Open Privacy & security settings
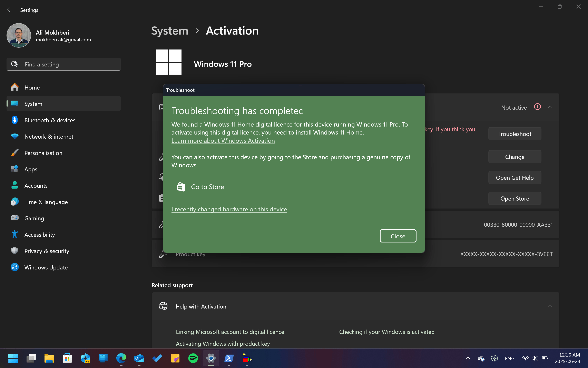The image size is (588, 368). [64, 251]
